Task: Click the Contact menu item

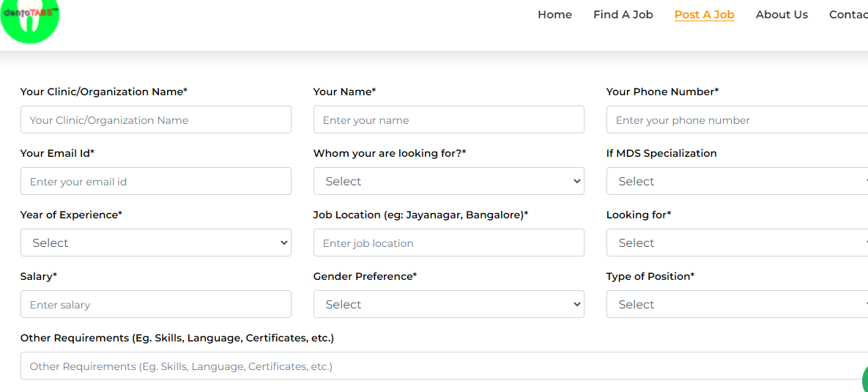Action: (848, 15)
